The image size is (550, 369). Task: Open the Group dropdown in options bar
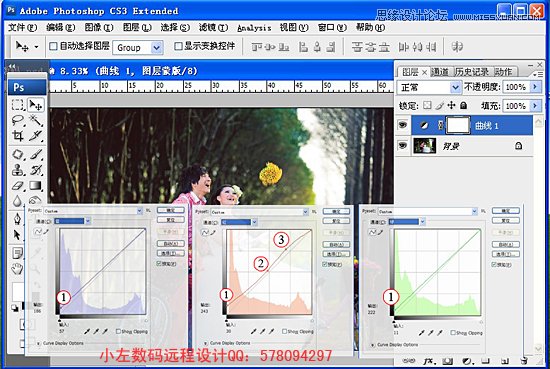pos(157,47)
